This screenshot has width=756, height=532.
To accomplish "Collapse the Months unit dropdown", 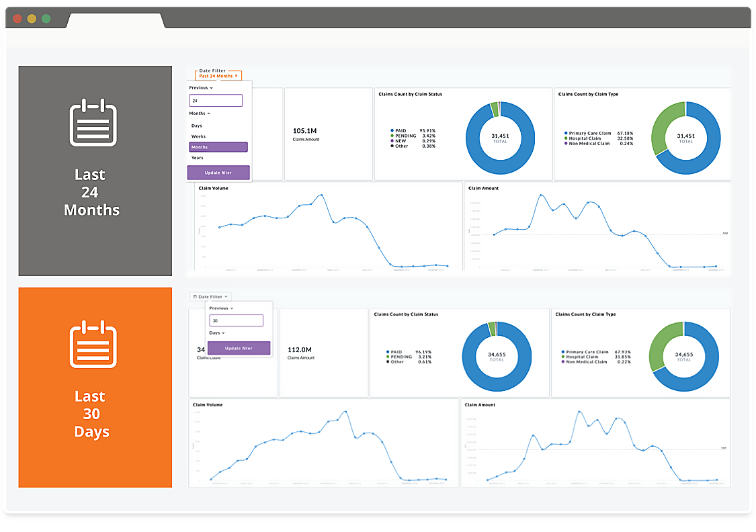I will (x=200, y=114).
